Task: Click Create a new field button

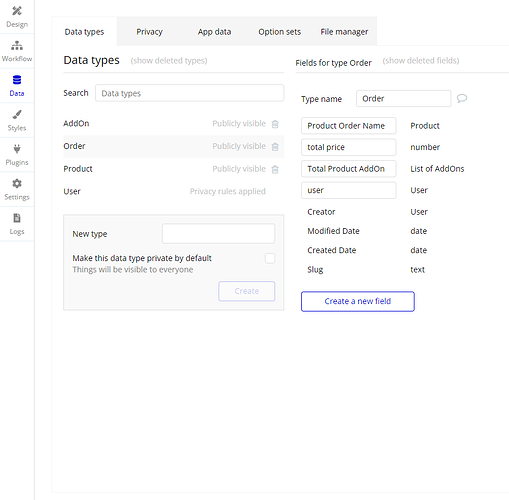Action: click(x=358, y=301)
